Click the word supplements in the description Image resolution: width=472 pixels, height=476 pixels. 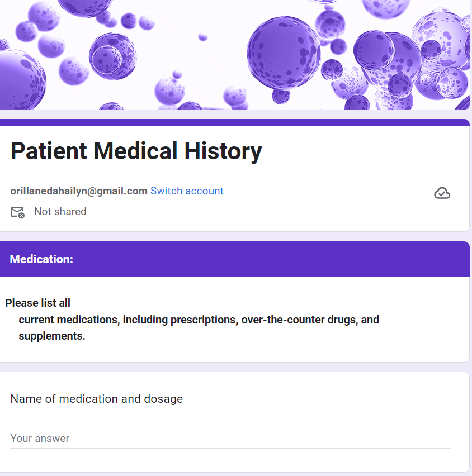pyautogui.click(x=51, y=336)
